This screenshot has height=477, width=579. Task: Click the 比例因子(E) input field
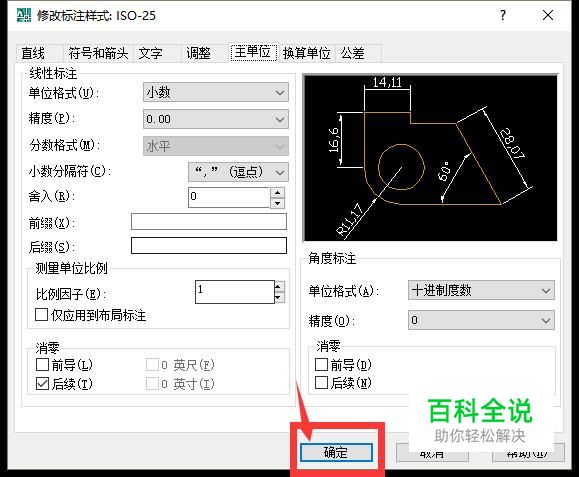(x=235, y=292)
